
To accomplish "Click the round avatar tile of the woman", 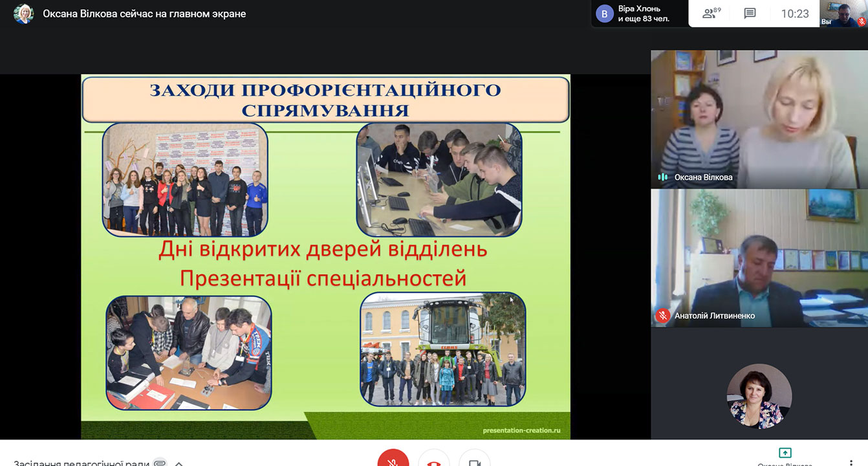I will (x=759, y=396).
